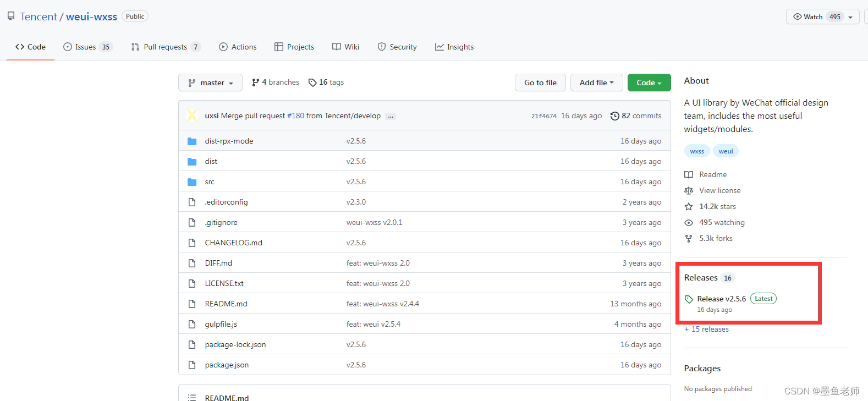
Task: Click the fork icon beside 5.3k forks
Action: (x=689, y=239)
